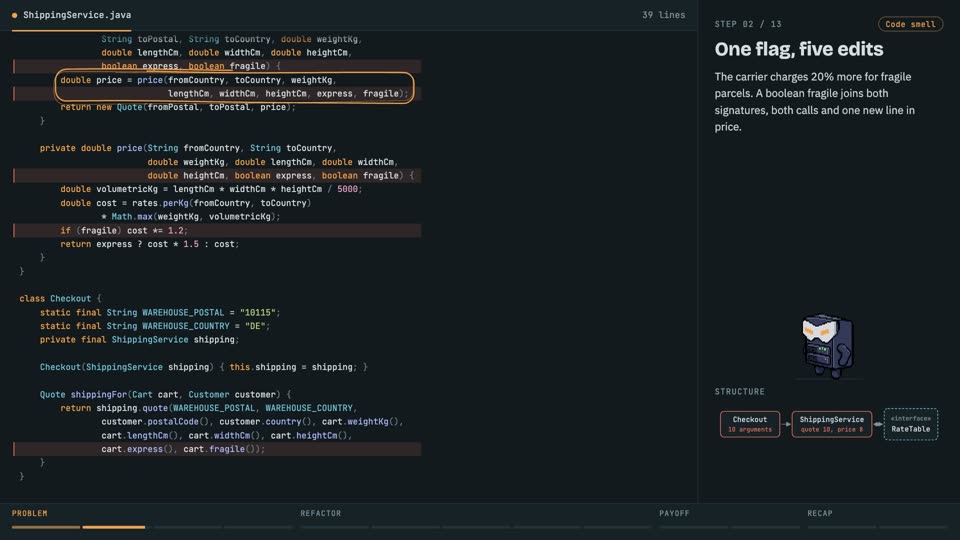Click the "private double price(String fromCountry" signature line
This screenshot has height=540, width=960.
tap(188, 148)
